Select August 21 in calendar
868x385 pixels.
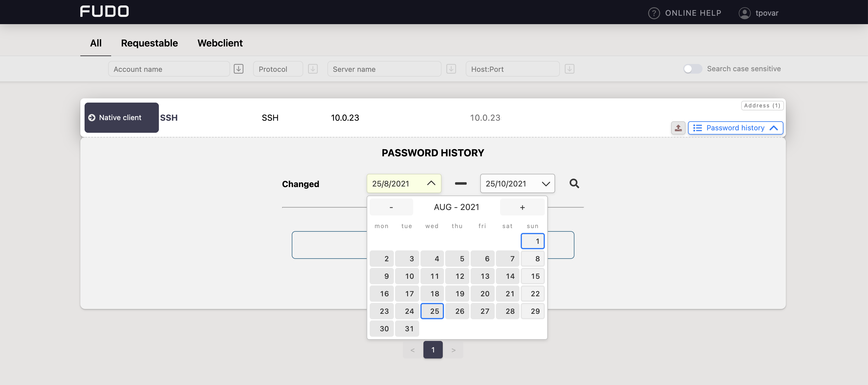(508, 294)
